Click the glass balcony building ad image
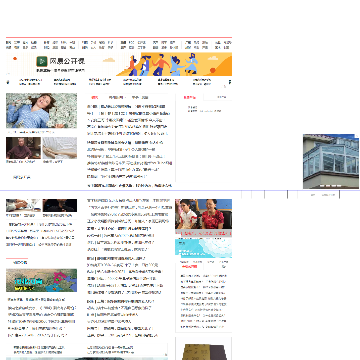Screen dimensions: 360x360 [331, 161]
